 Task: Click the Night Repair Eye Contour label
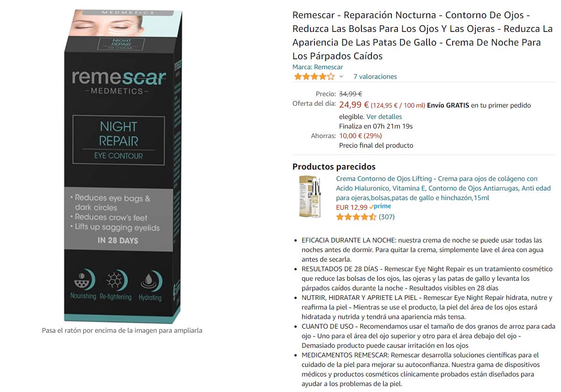pos(118,140)
